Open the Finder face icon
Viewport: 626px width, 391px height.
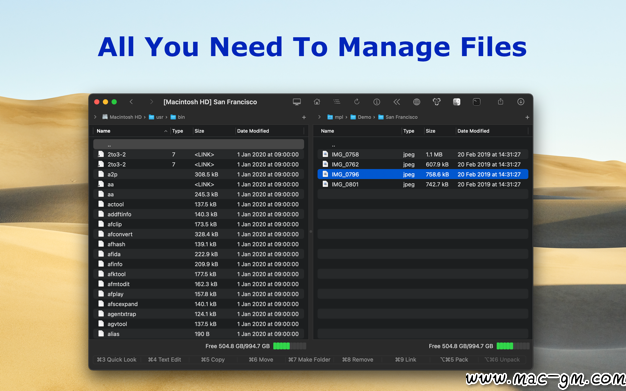click(x=456, y=102)
